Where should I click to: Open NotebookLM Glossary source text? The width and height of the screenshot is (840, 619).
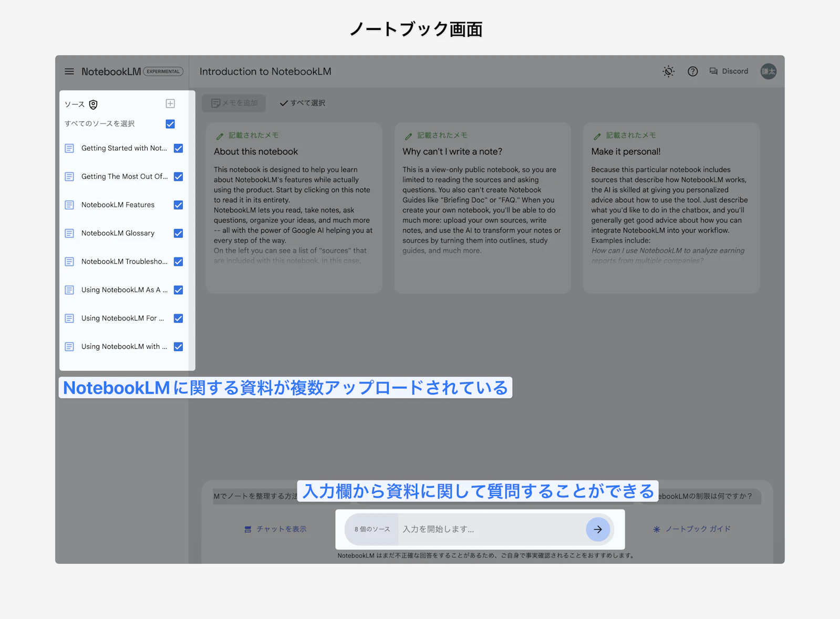coord(118,233)
